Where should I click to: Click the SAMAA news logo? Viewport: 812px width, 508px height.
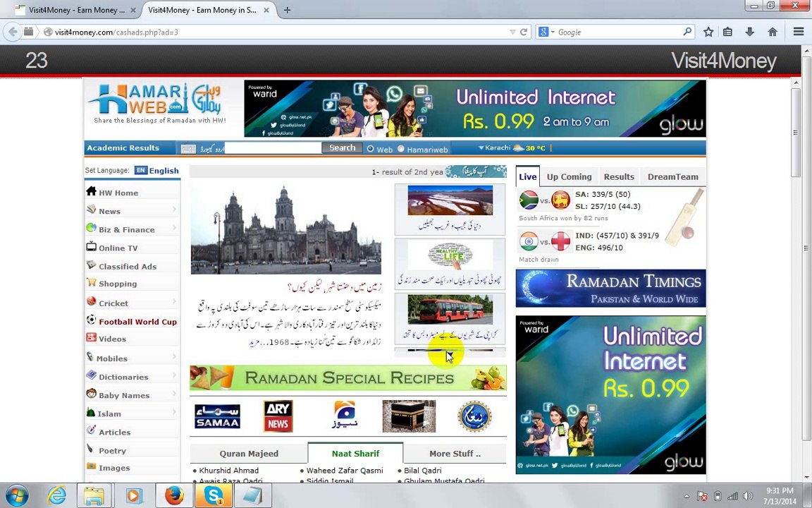coord(218,416)
